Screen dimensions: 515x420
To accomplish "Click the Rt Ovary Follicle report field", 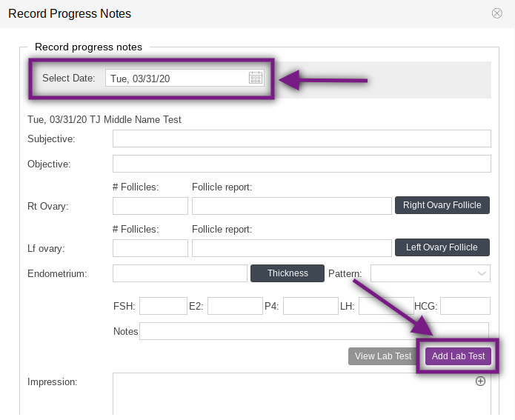I will pos(291,206).
